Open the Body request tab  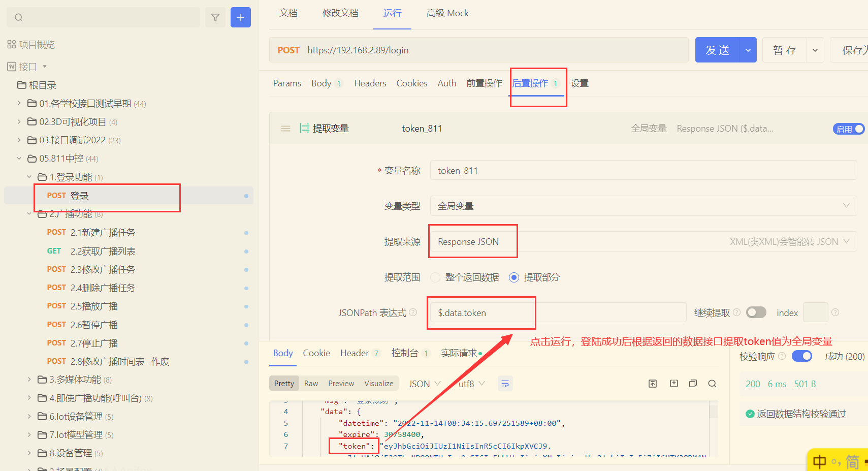click(x=327, y=83)
